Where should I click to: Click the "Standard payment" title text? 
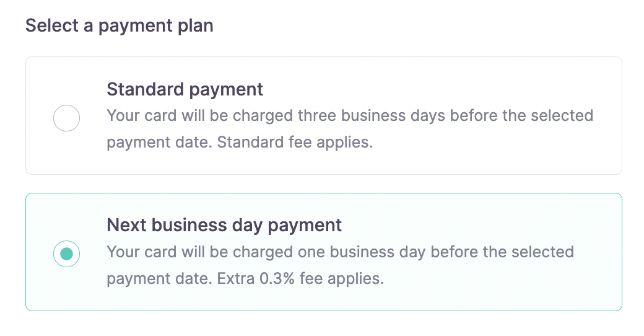click(x=185, y=89)
